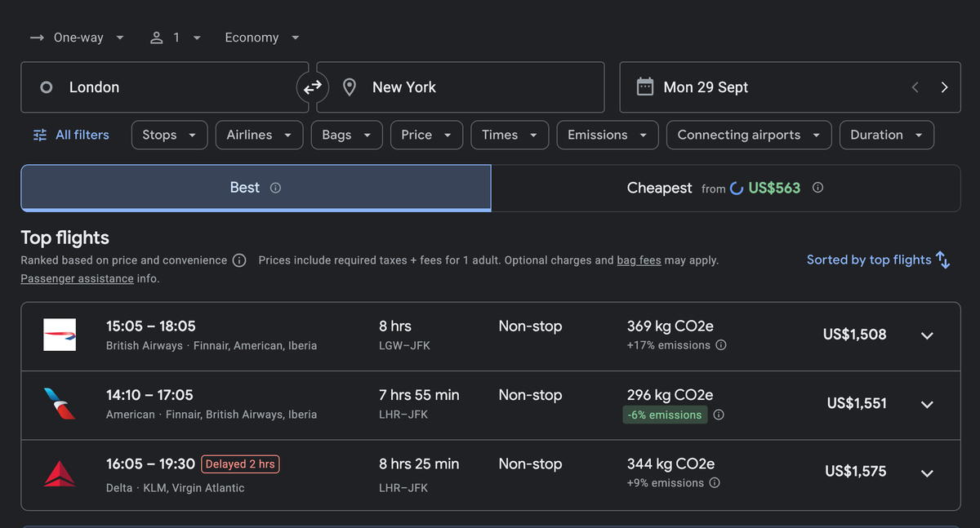The image size is (980, 528).
Task: Select the 16:05 – 19:30 flight time
Action: (150, 464)
